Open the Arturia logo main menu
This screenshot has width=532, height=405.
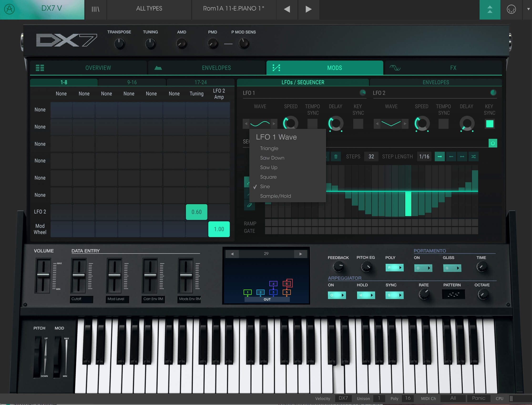click(10, 9)
